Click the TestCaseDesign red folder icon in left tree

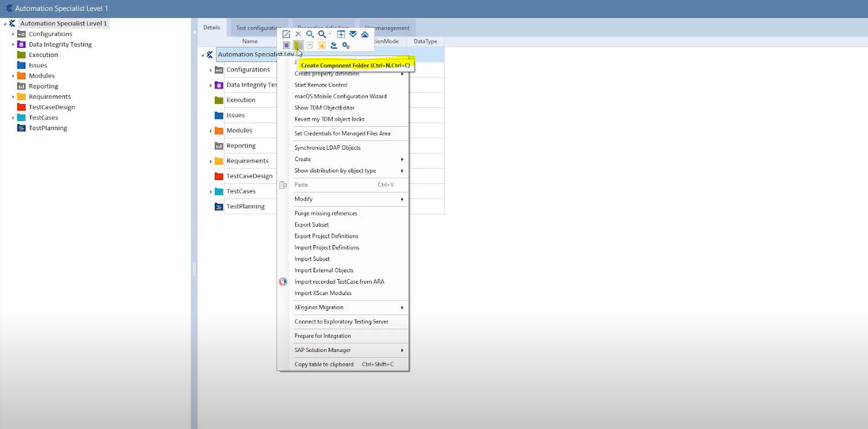[22, 107]
